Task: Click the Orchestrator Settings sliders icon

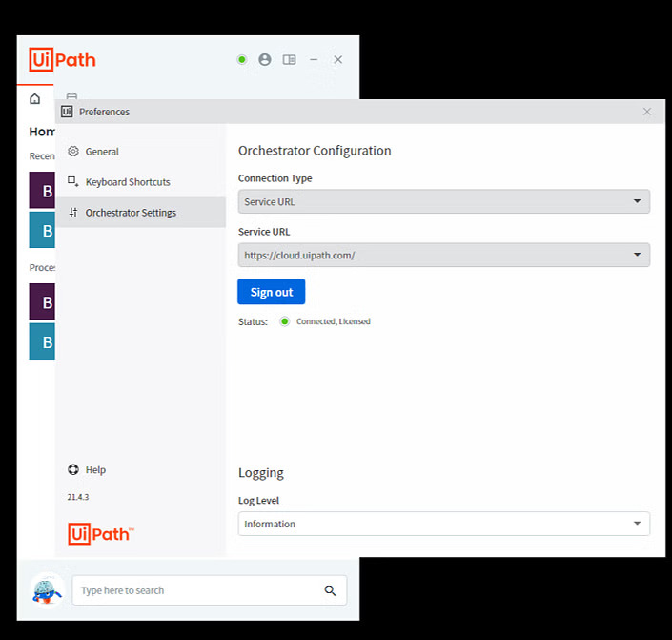Action: [x=73, y=212]
